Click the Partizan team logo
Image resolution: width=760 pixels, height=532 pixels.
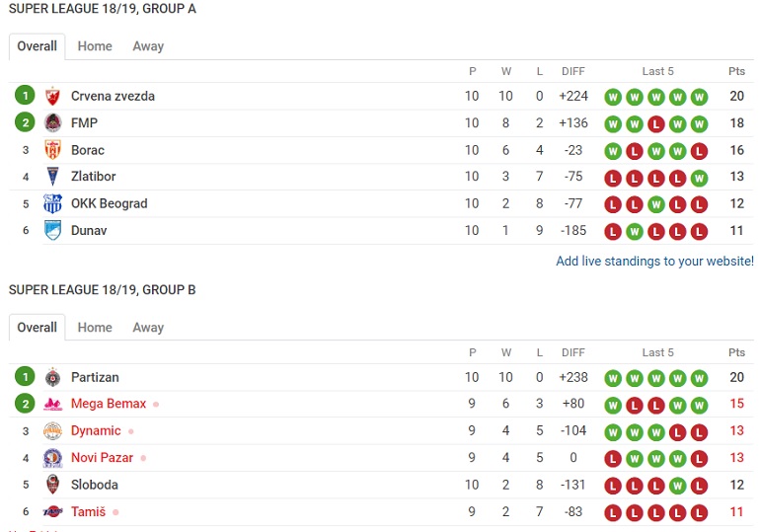tap(53, 377)
